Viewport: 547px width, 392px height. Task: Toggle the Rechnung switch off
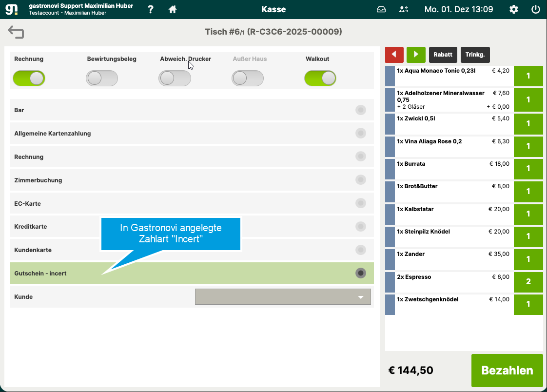coord(29,78)
